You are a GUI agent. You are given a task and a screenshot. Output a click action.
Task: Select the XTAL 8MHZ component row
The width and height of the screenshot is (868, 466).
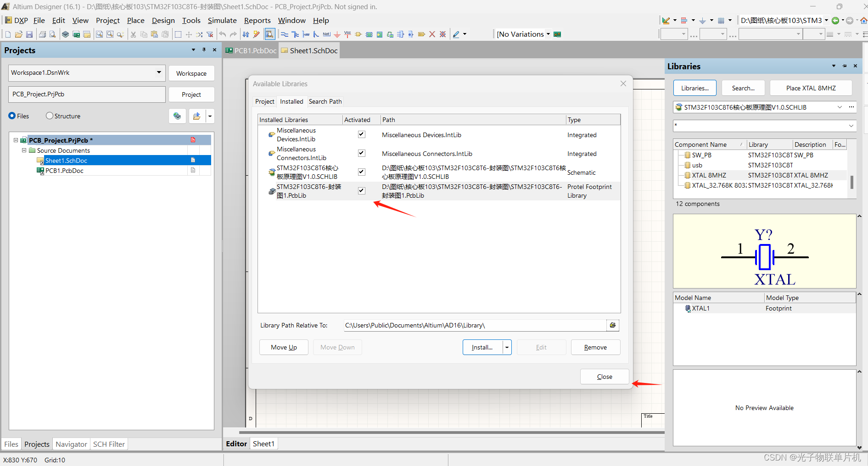point(760,175)
